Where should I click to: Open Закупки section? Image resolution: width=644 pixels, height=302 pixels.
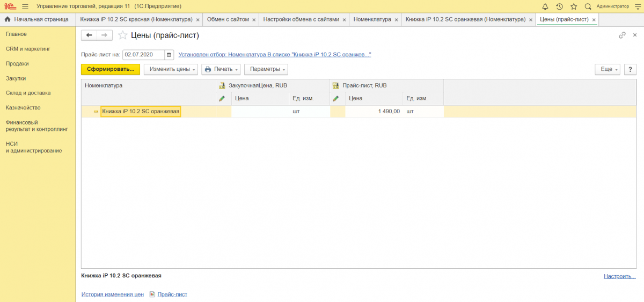16,78
